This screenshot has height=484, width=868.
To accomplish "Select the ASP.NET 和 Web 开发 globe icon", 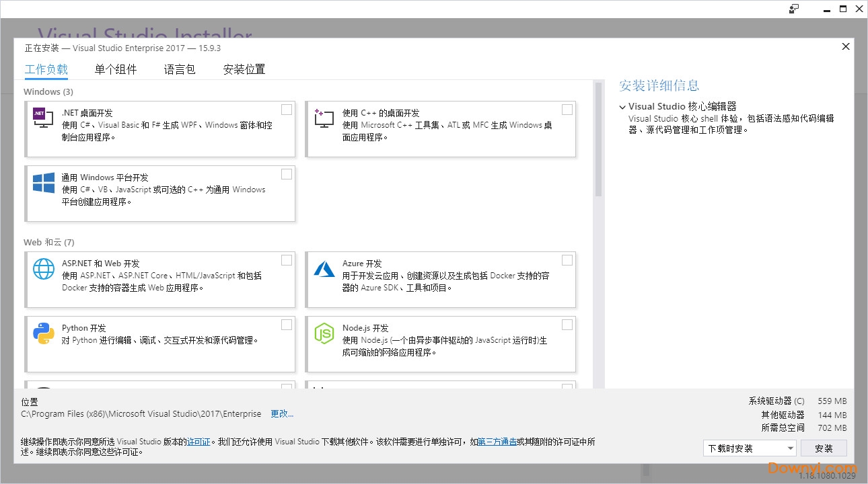I will 43,268.
